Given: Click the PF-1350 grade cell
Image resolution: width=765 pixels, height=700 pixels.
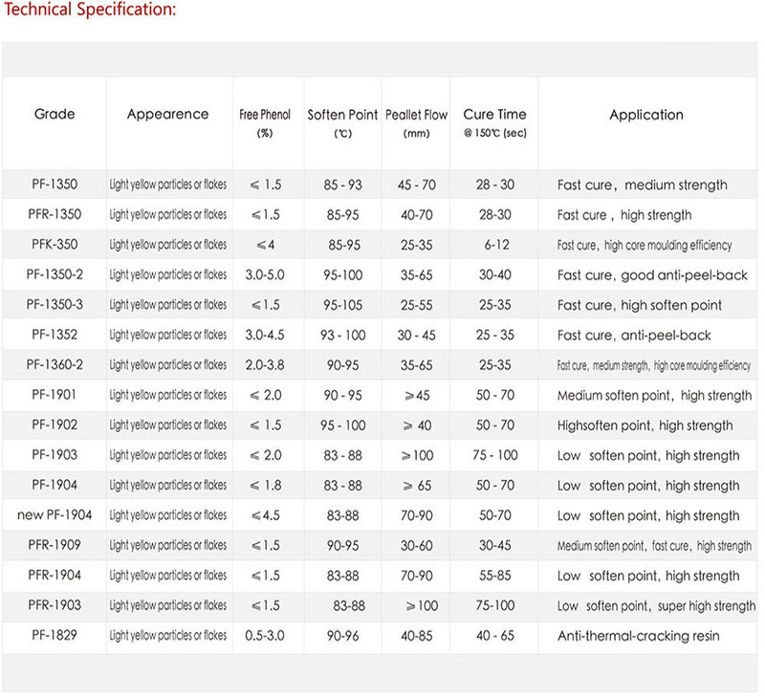Looking at the screenshot, I should (x=55, y=186).
